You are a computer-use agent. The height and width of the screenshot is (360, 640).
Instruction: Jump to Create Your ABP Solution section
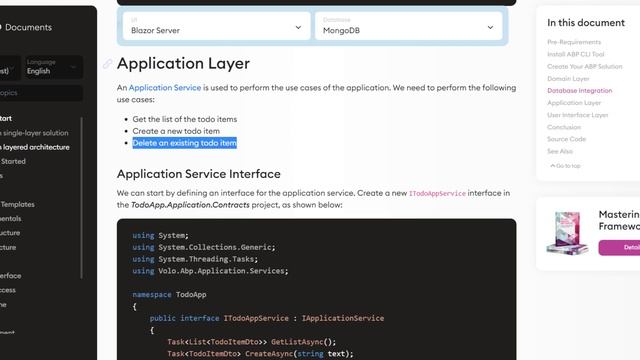[584, 67]
